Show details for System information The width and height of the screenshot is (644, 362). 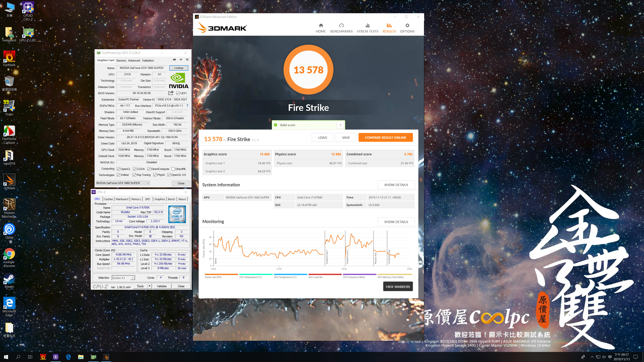point(396,185)
